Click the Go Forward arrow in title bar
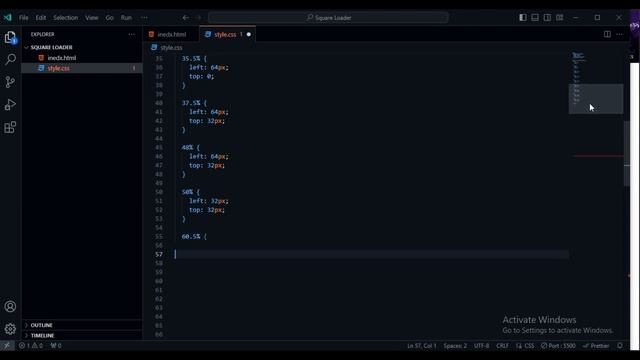This screenshot has width=640, height=360. point(199,18)
